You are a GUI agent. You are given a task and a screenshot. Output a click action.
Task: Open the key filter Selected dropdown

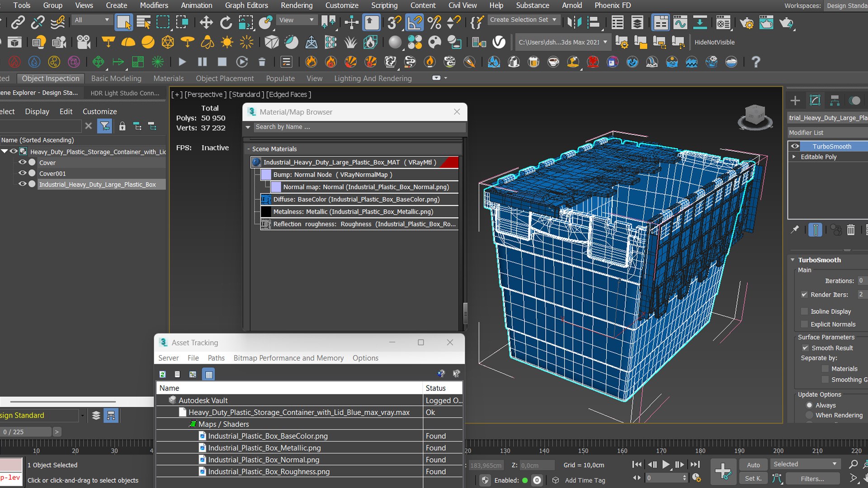pyautogui.click(x=805, y=464)
